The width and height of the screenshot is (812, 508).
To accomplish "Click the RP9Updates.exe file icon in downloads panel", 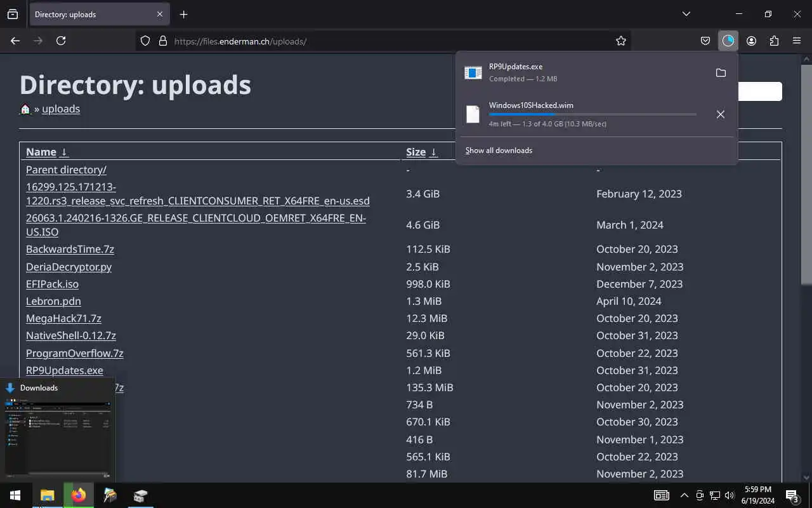I will pyautogui.click(x=473, y=73).
